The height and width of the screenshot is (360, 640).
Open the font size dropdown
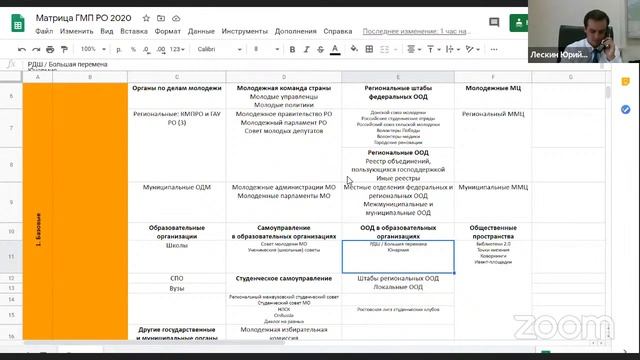(266, 49)
